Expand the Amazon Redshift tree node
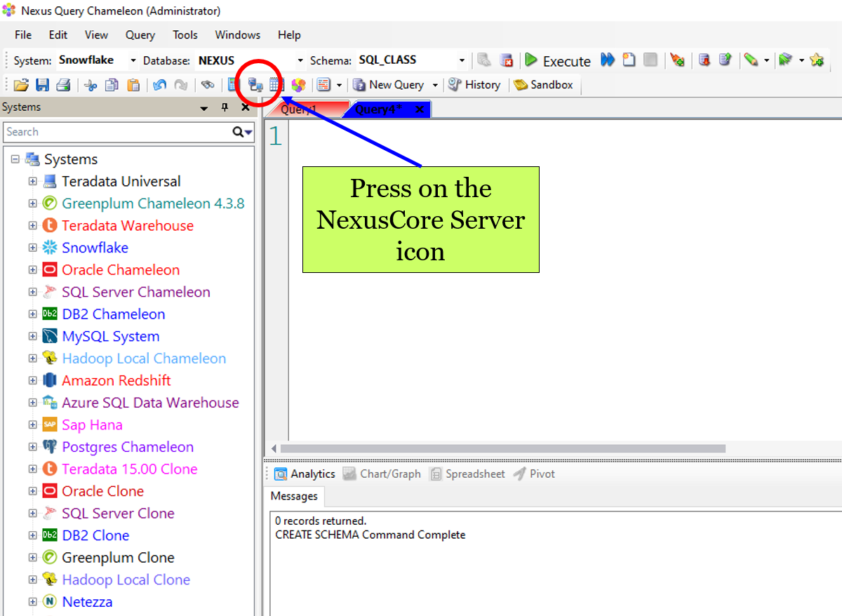842x616 pixels. (x=32, y=380)
